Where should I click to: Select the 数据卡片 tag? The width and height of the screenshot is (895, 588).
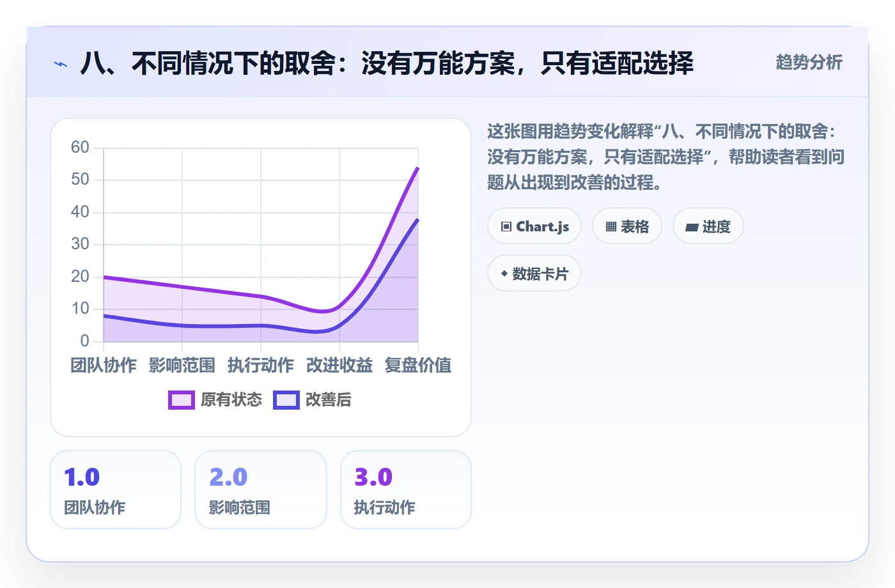534,274
